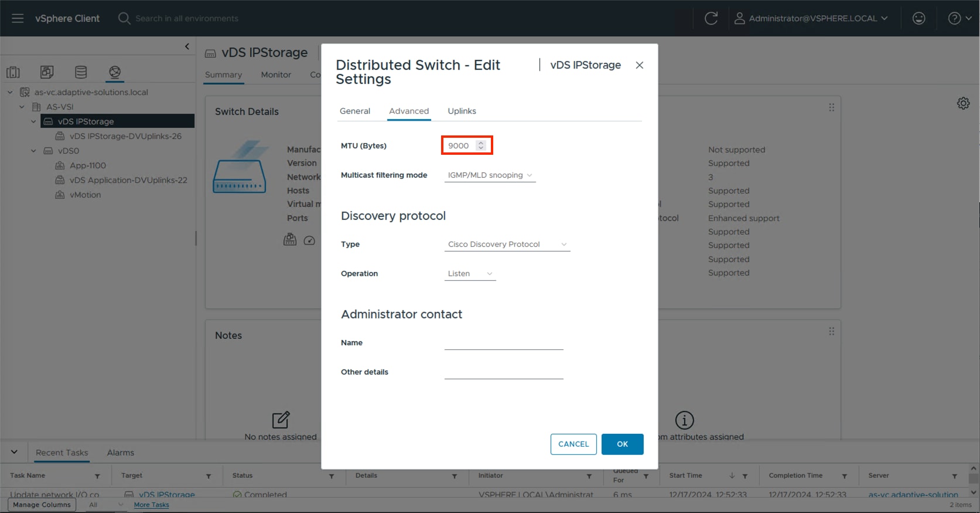Switch to Hosts and Clusters inventory icon
The image size is (980, 513).
(x=13, y=72)
